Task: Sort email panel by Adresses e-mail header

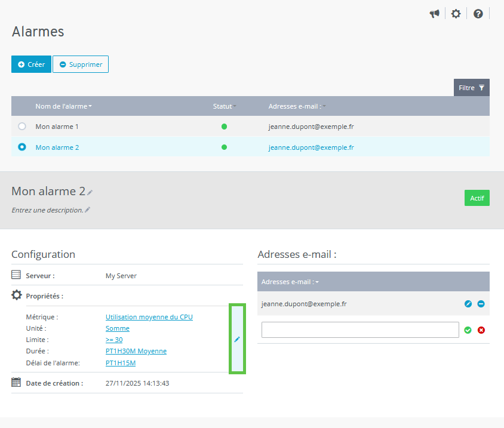Action: click(x=290, y=282)
